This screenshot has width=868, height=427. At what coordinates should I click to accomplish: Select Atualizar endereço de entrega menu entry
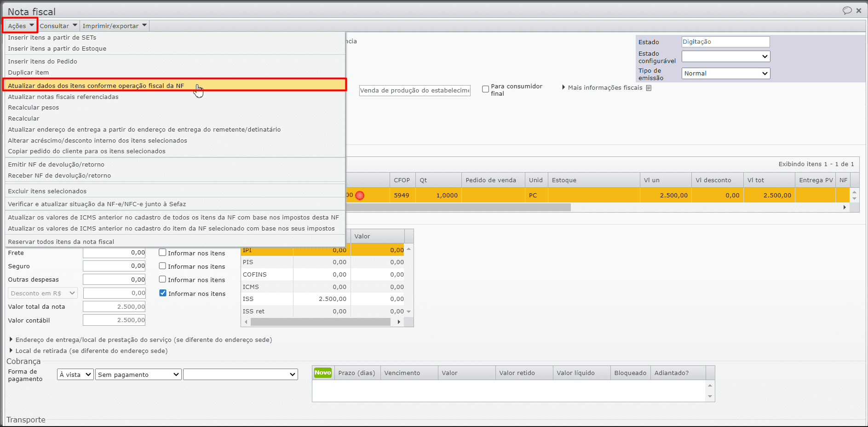pos(175,130)
